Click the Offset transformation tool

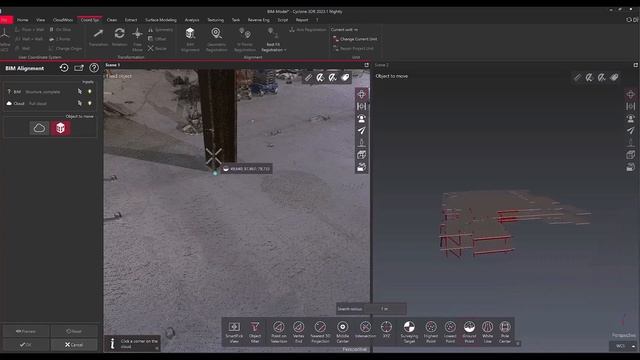click(157, 39)
